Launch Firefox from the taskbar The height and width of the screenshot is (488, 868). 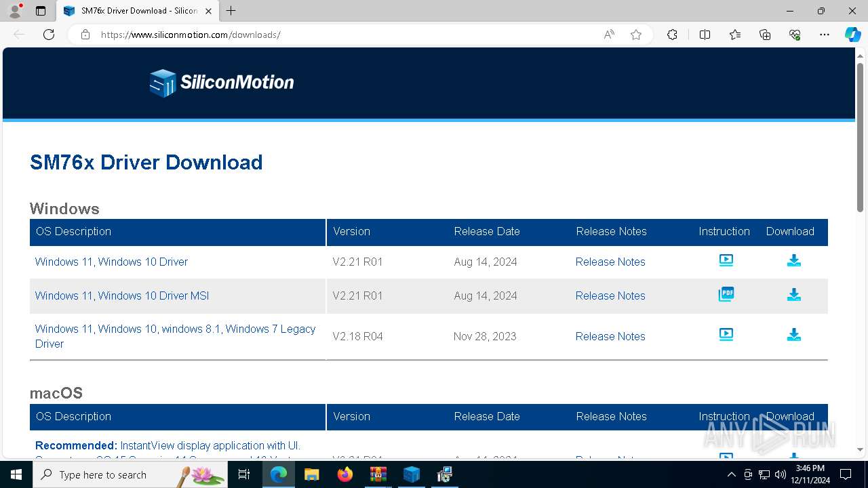pyautogui.click(x=344, y=474)
